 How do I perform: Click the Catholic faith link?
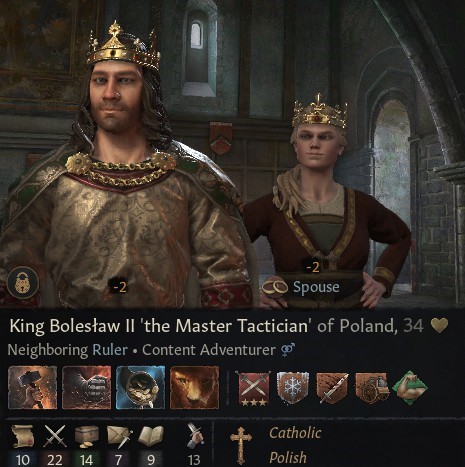point(295,433)
